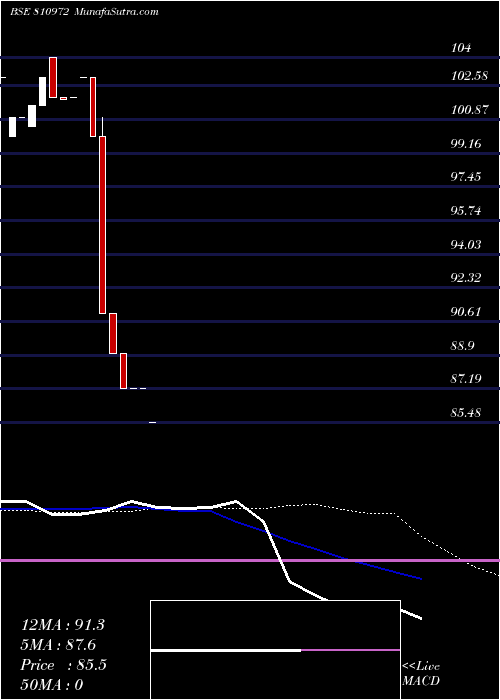Click the red candlestick touching the 104 line
The image size is (500, 700).
click(x=53, y=77)
